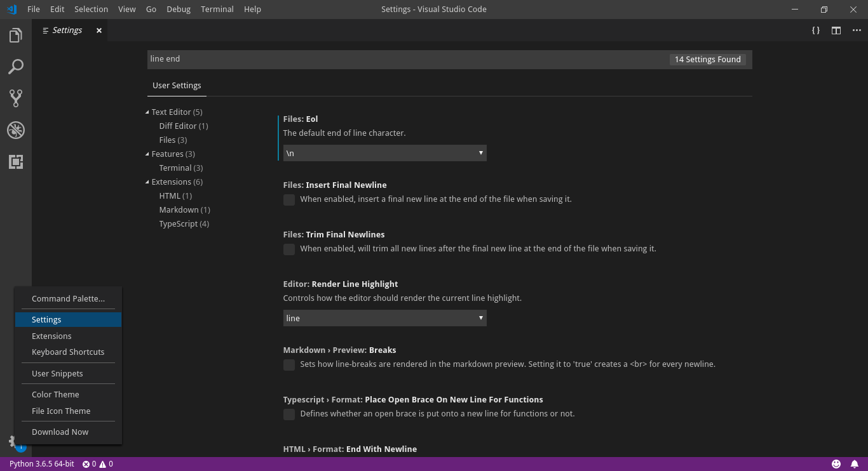
Task: Click 'HTML › Format: End With Newline' title
Action: [x=350, y=449]
